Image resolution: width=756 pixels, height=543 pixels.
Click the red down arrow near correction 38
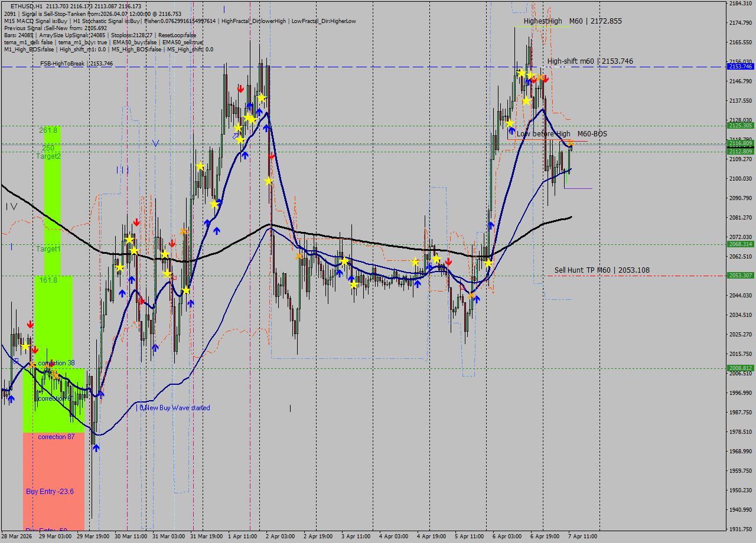click(x=51, y=362)
